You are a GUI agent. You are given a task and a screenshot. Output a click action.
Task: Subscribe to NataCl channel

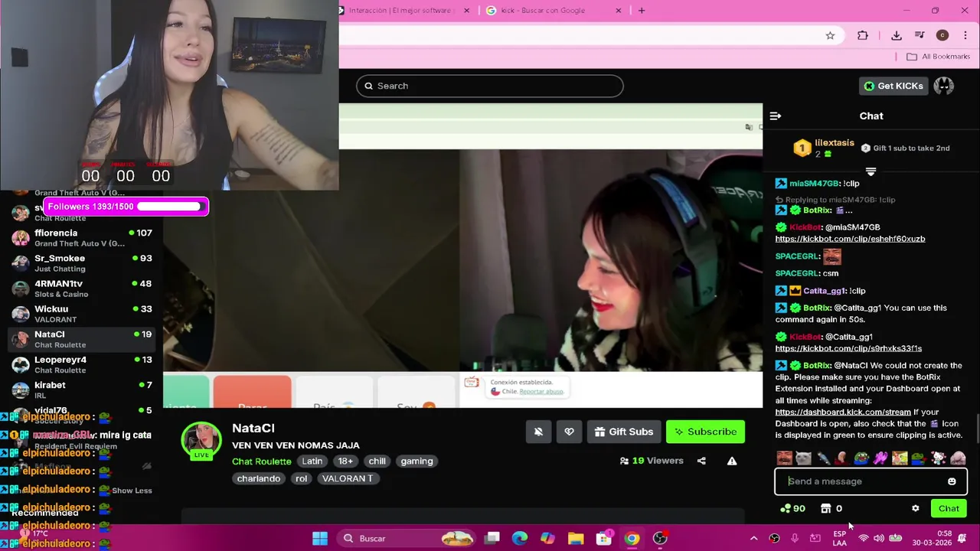tap(704, 432)
